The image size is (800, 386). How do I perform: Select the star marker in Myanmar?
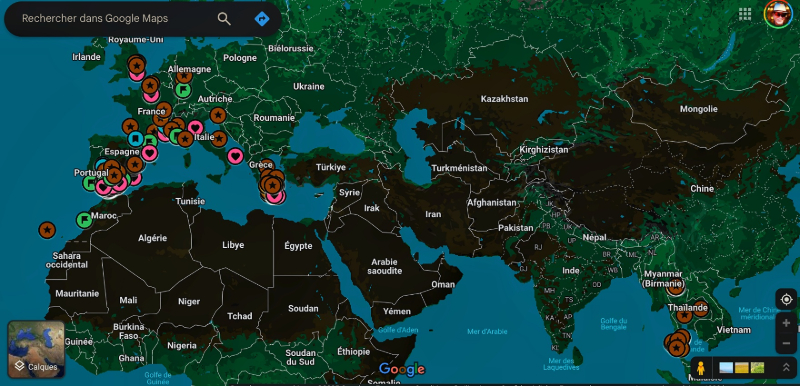676,288
